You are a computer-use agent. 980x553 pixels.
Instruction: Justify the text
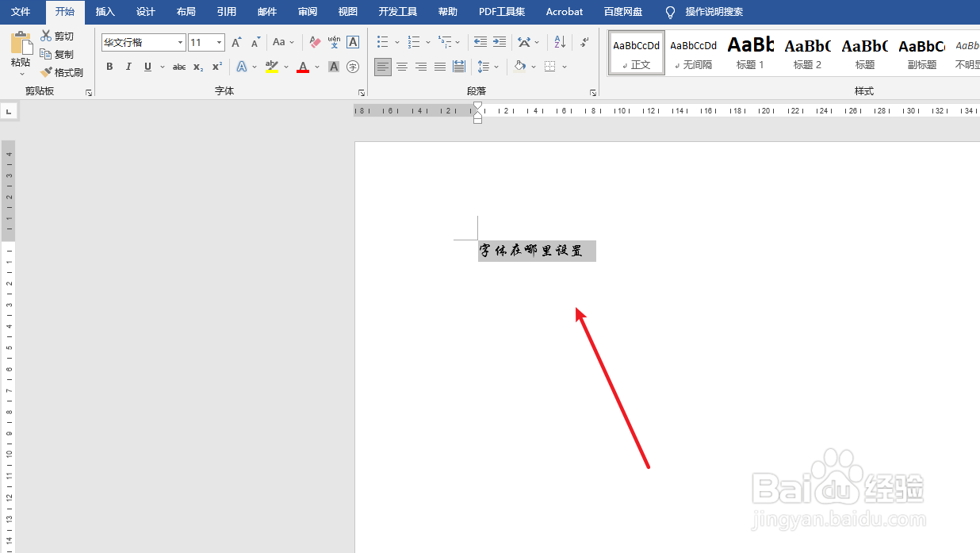point(440,67)
